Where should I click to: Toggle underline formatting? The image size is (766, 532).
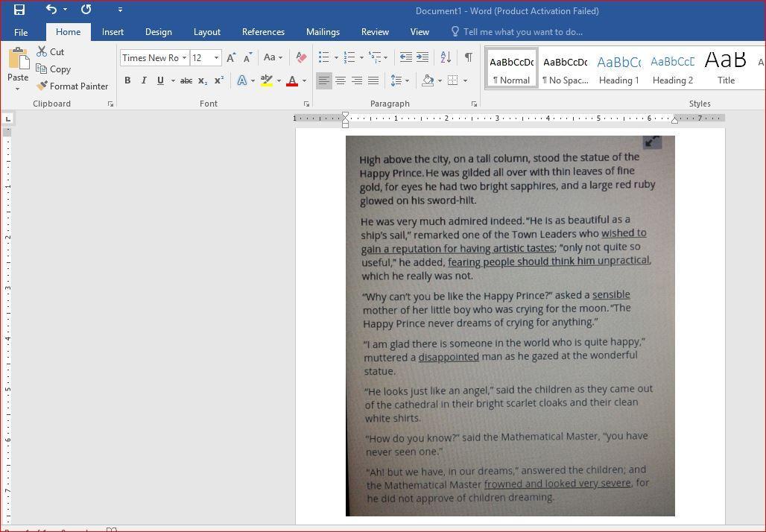click(x=160, y=80)
